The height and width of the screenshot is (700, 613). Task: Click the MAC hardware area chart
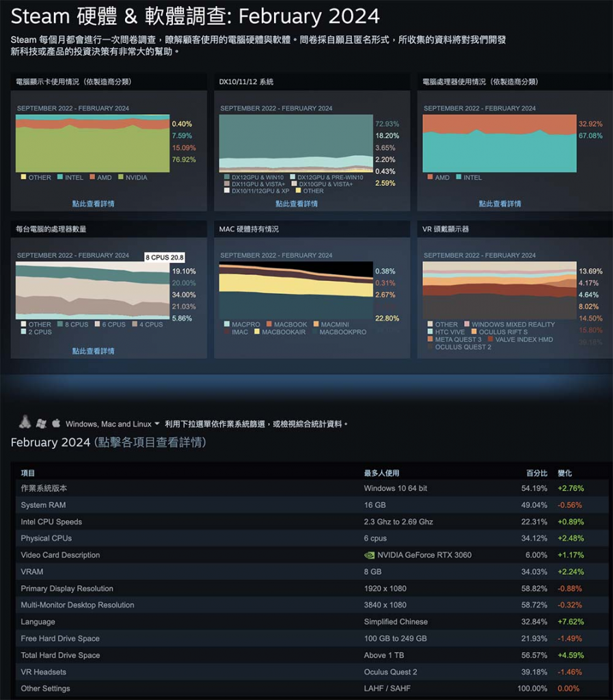click(296, 290)
